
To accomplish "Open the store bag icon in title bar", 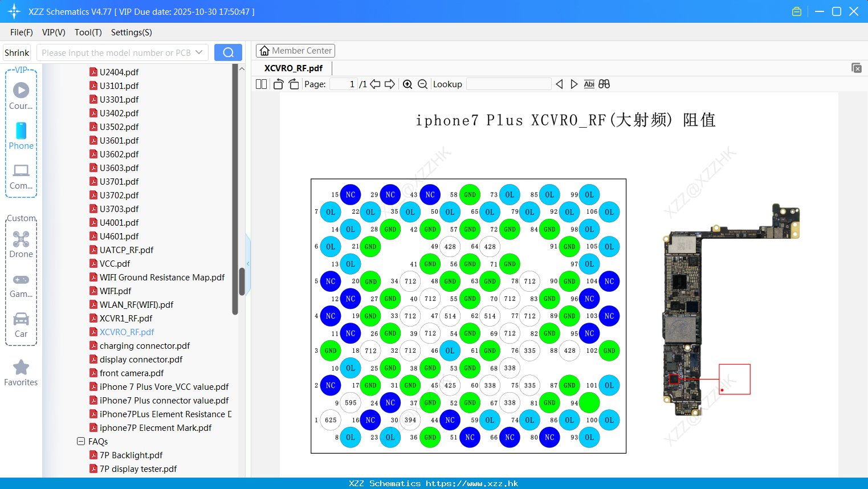I will coord(797,11).
